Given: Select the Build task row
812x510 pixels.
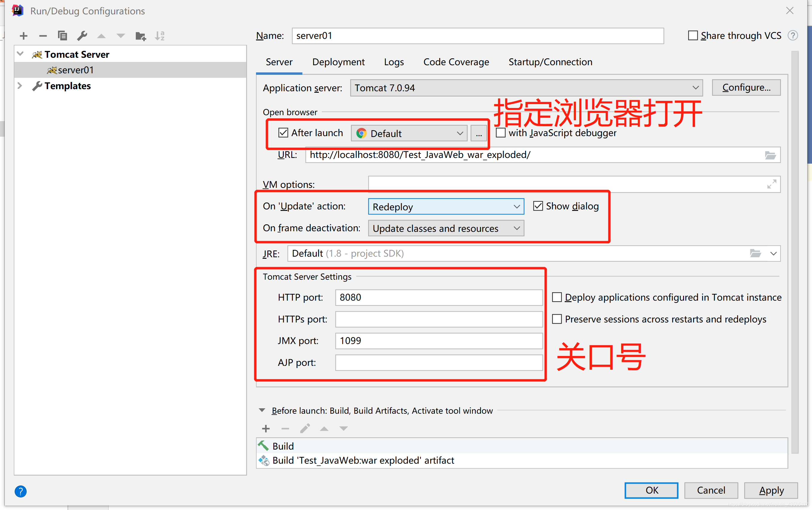Looking at the screenshot, I should (x=522, y=446).
